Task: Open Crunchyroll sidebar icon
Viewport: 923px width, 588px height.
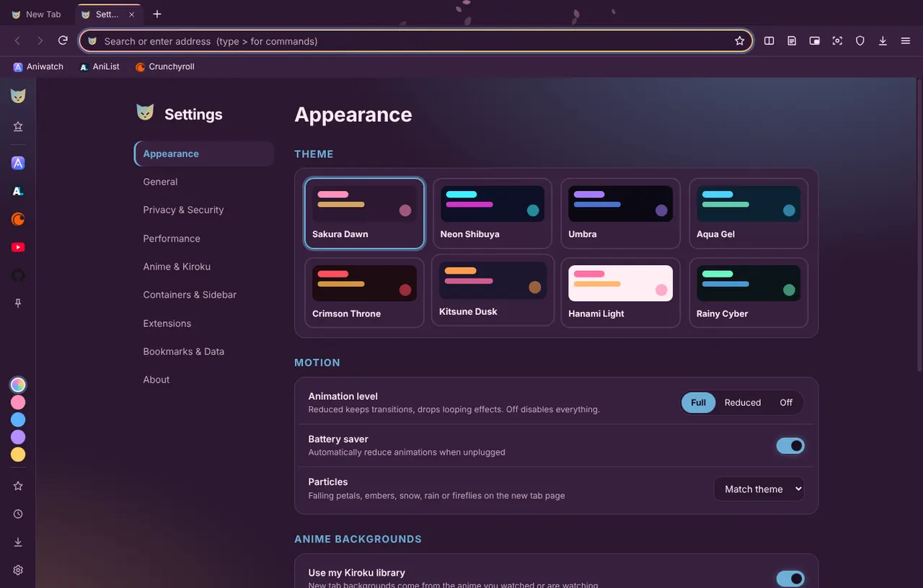Action: [18, 219]
